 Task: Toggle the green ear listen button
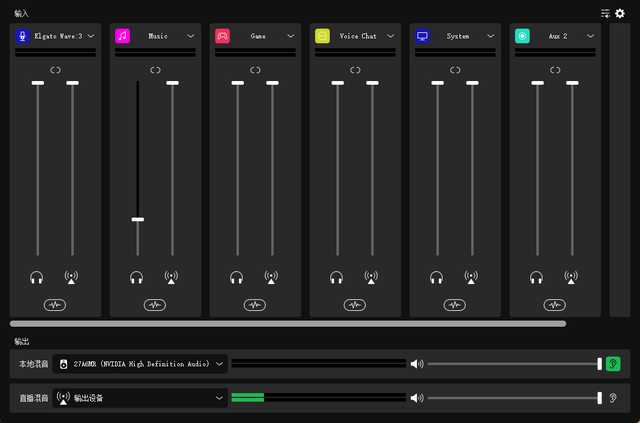613,364
